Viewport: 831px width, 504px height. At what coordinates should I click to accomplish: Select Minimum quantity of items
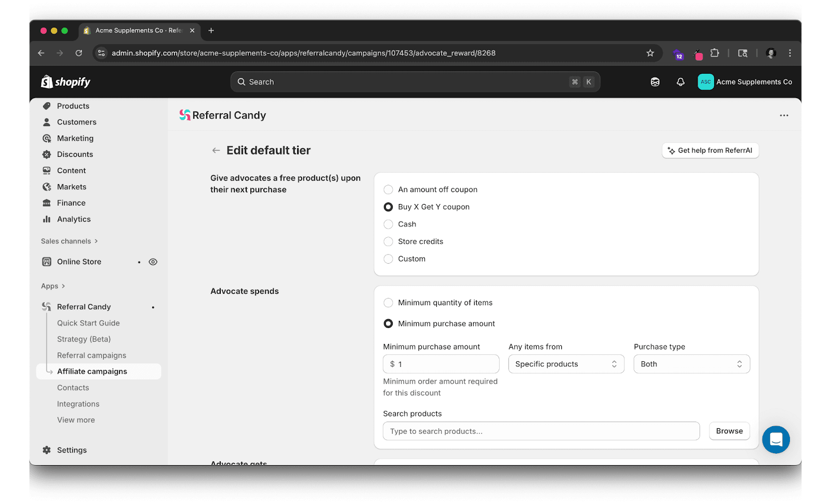point(388,303)
